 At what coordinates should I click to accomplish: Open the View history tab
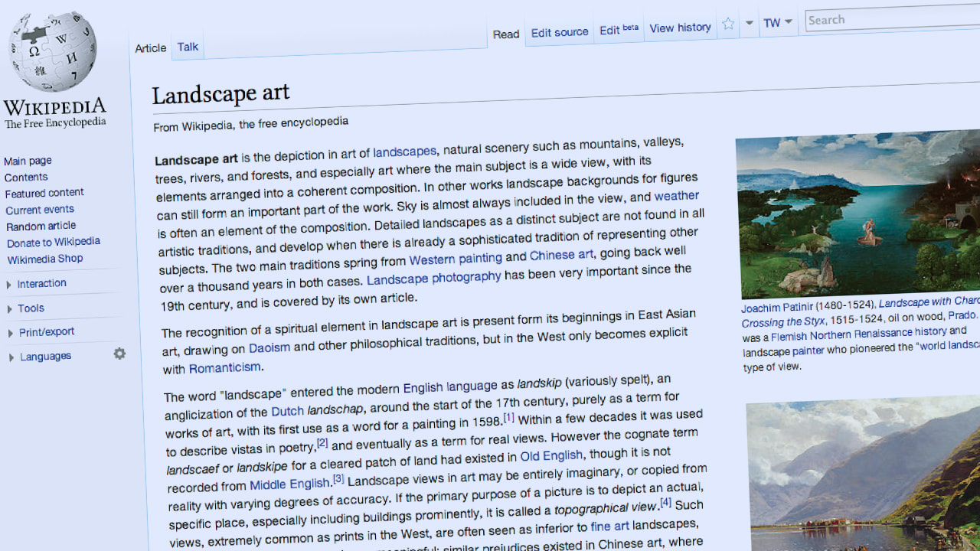[680, 28]
